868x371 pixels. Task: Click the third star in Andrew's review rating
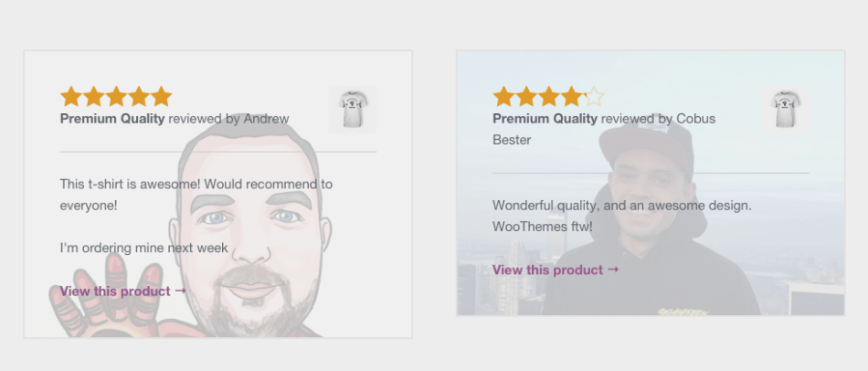tap(116, 97)
